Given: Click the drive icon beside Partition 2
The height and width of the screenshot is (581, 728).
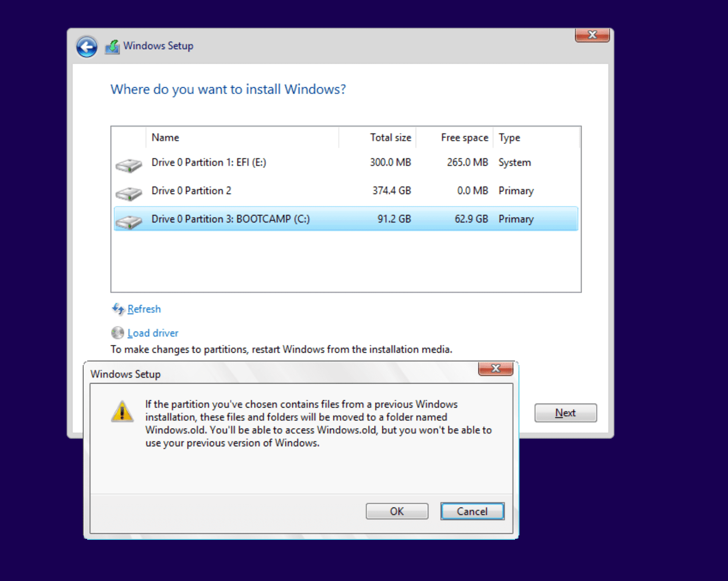Looking at the screenshot, I should [129, 194].
